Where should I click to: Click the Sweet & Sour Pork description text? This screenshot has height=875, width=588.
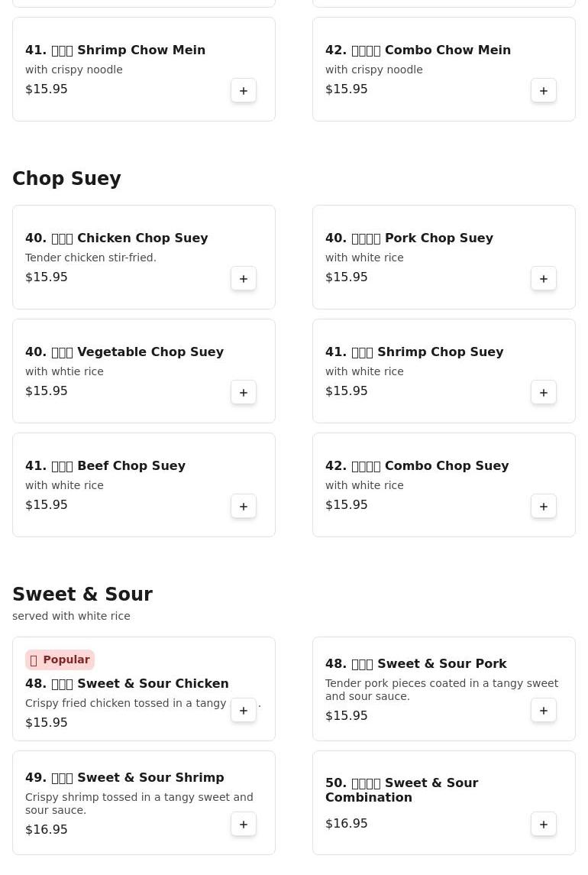441,690
